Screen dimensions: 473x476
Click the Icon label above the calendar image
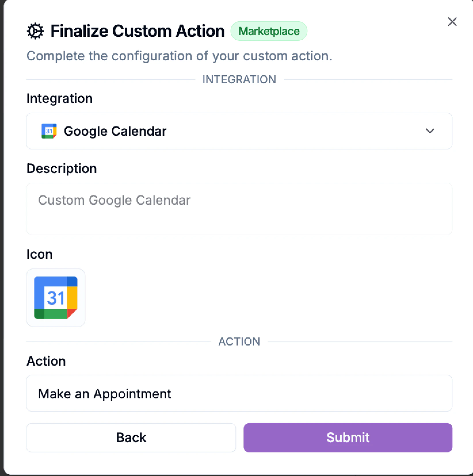coord(39,254)
